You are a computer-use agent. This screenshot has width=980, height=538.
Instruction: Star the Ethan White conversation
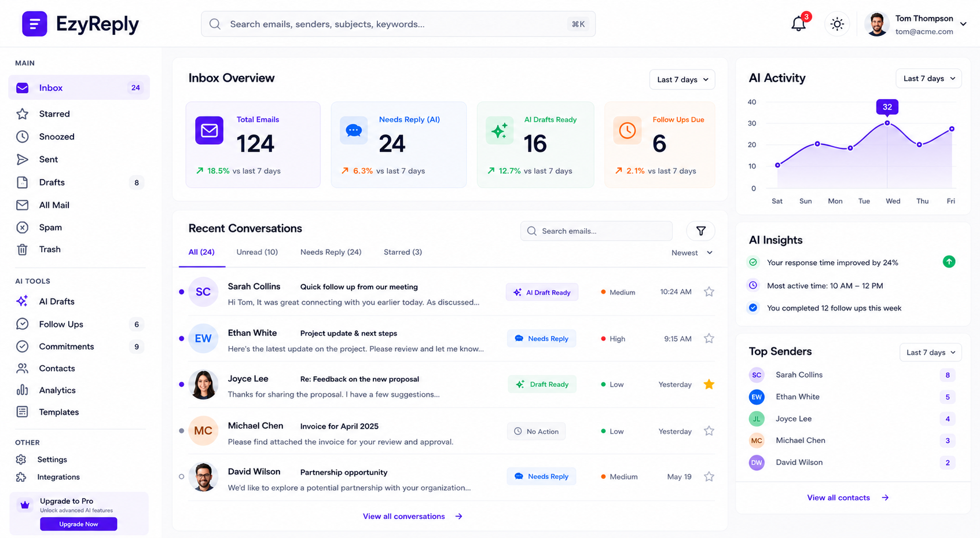(x=709, y=338)
